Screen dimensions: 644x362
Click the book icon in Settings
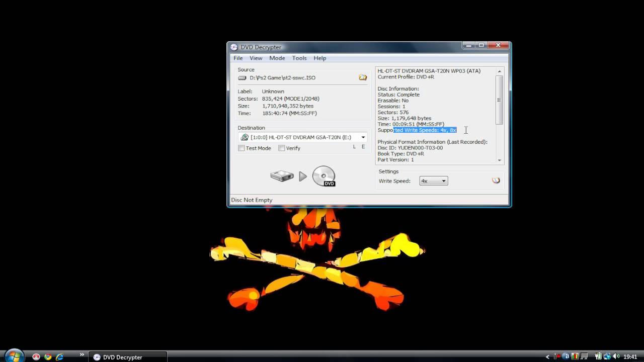pyautogui.click(x=496, y=180)
